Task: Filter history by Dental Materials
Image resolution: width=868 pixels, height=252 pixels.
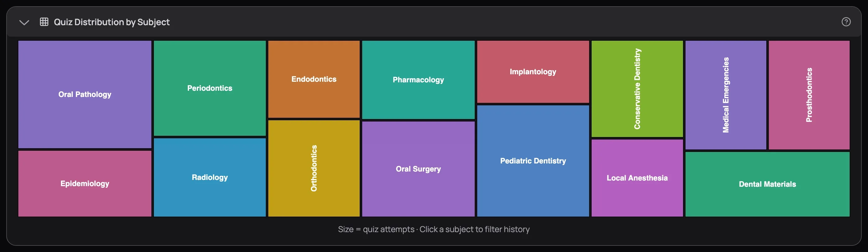Action: (x=768, y=184)
